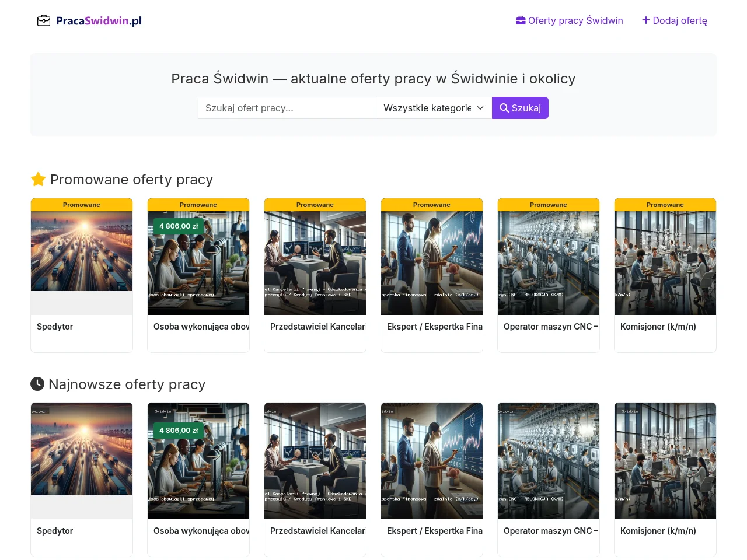Viewport: 747px width, 560px height.
Task: Click the briefcase icon beside Oferty pracy Świdwin
Action: (521, 20)
